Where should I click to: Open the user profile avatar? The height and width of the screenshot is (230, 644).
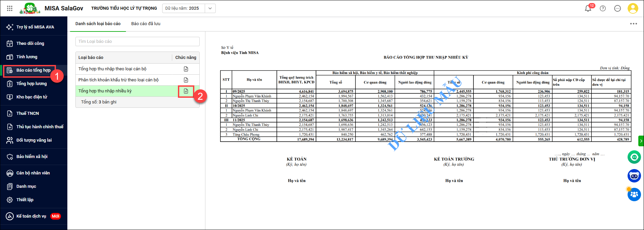point(633,8)
